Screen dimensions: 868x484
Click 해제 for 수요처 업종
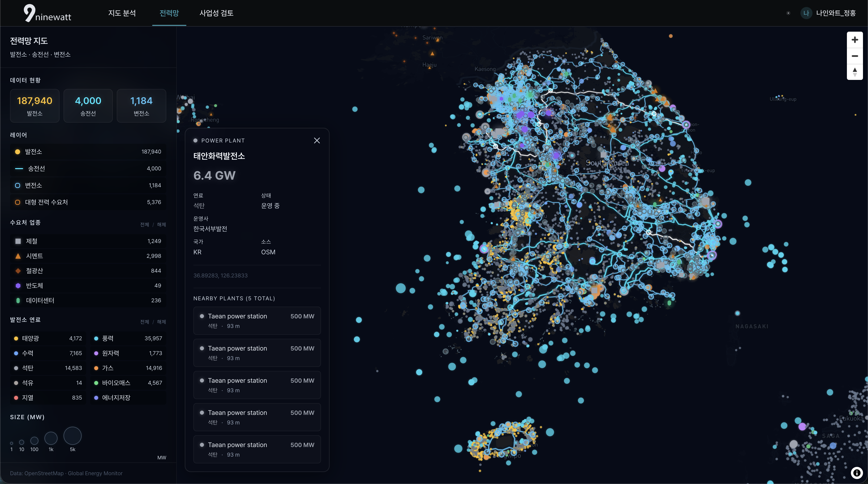tap(161, 224)
